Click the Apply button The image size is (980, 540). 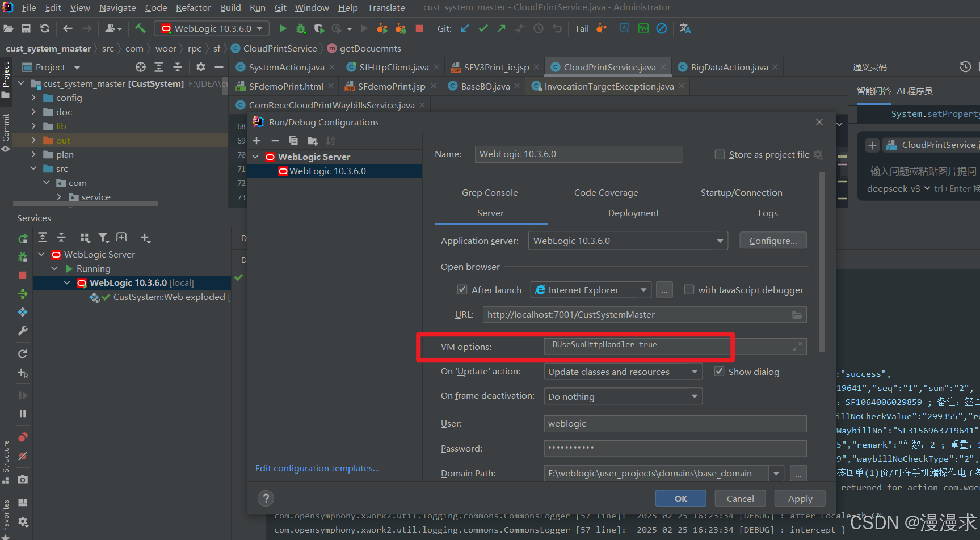coord(800,499)
